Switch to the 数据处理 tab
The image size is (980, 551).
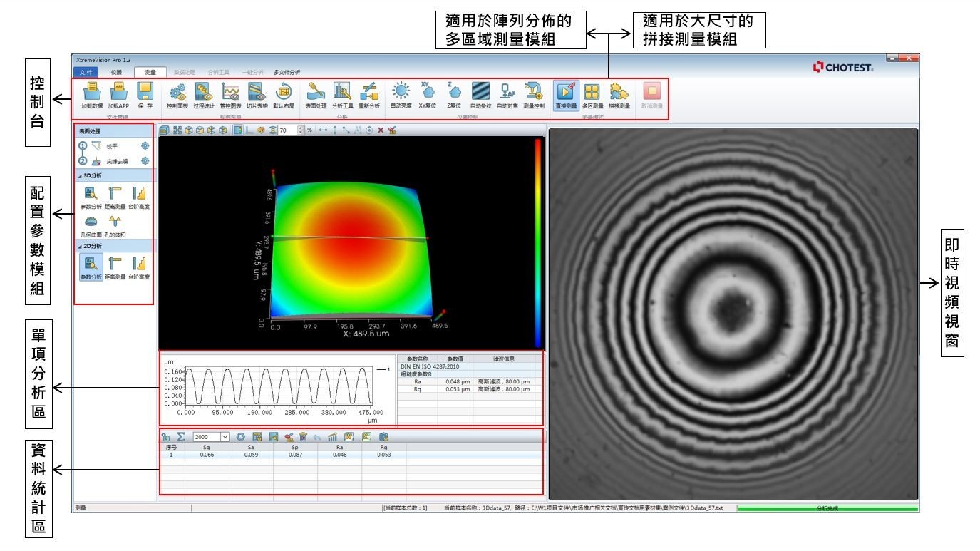(185, 72)
